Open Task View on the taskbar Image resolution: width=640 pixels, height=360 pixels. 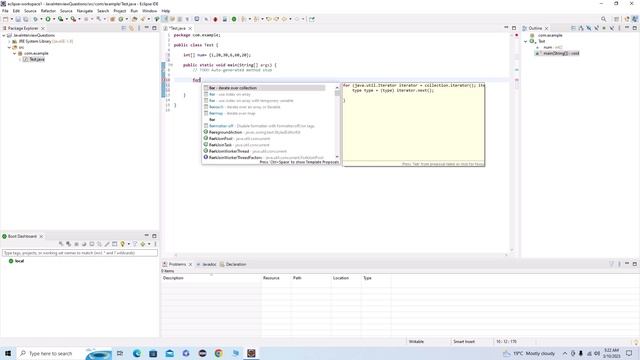click(120, 353)
